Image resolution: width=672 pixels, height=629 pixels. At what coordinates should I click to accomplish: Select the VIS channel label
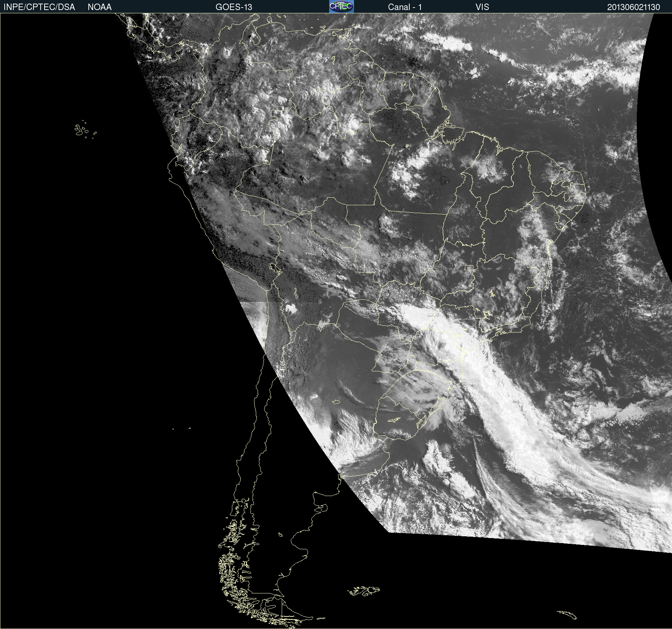click(x=482, y=7)
